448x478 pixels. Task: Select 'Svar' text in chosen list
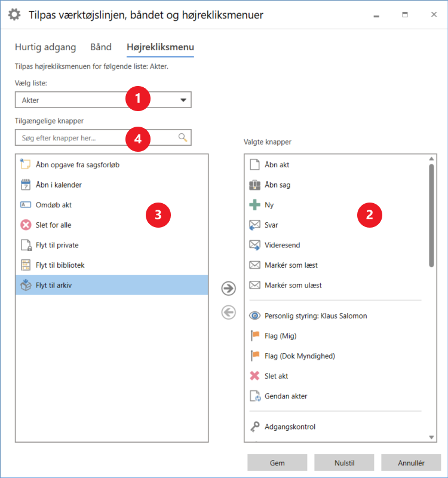271,225
